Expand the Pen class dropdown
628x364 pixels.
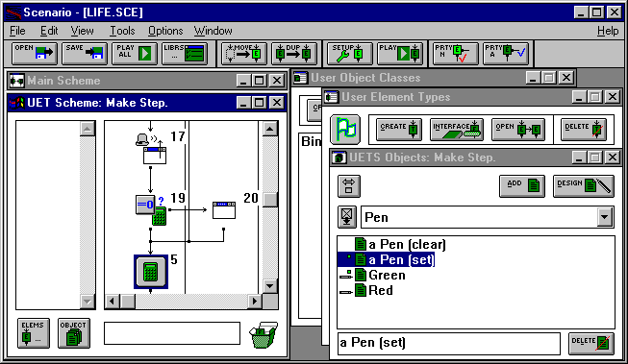(605, 217)
